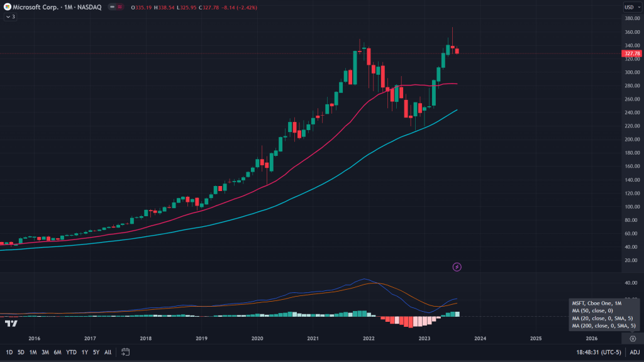The width and height of the screenshot is (644, 362).
Task: Click the Microsoft logo symbol icon
Action: 6,7
